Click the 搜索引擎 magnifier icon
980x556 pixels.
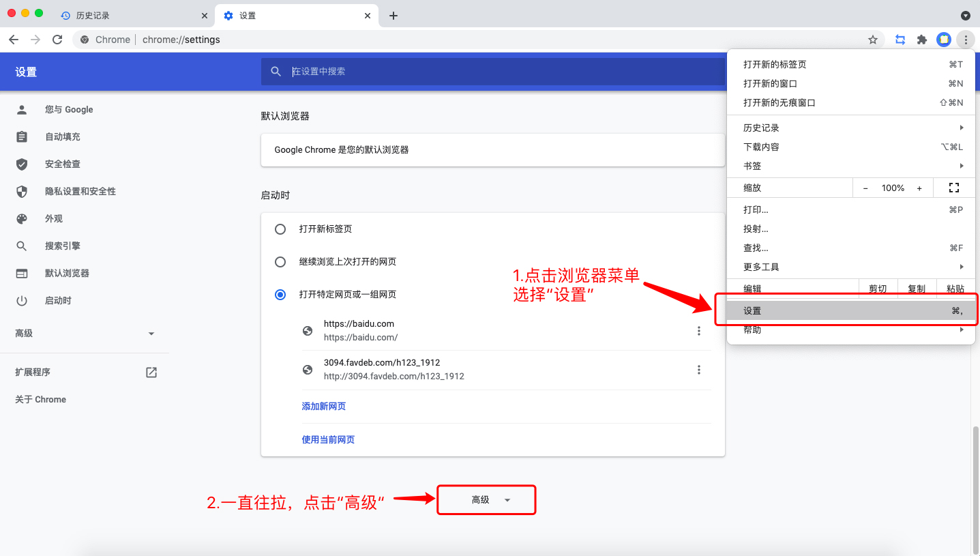(23, 246)
